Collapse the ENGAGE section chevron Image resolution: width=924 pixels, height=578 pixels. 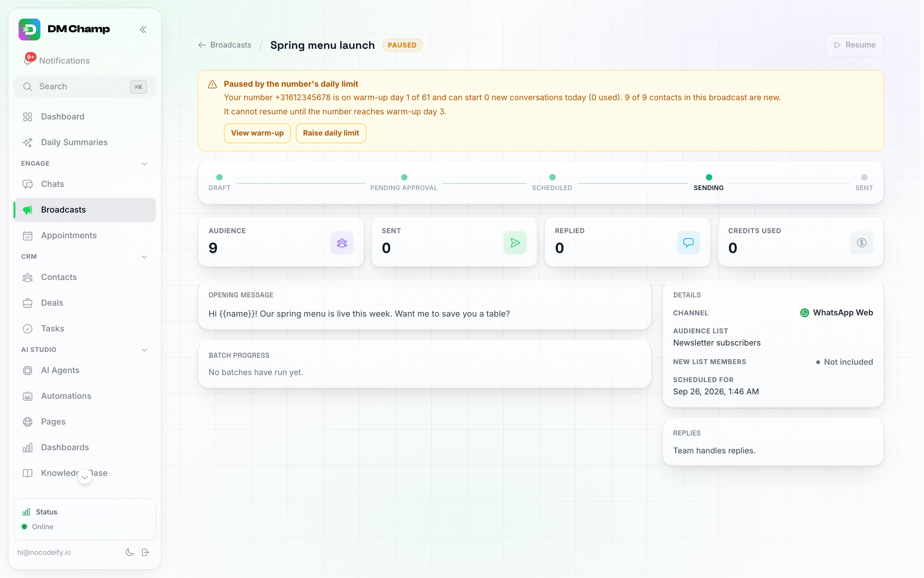(x=144, y=164)
